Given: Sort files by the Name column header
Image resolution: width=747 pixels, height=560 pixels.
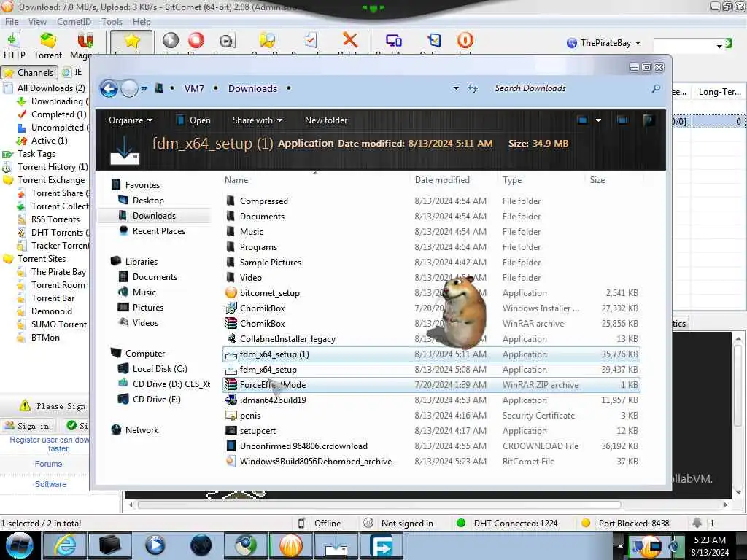Looking at the screenshot, I should 236,180.
